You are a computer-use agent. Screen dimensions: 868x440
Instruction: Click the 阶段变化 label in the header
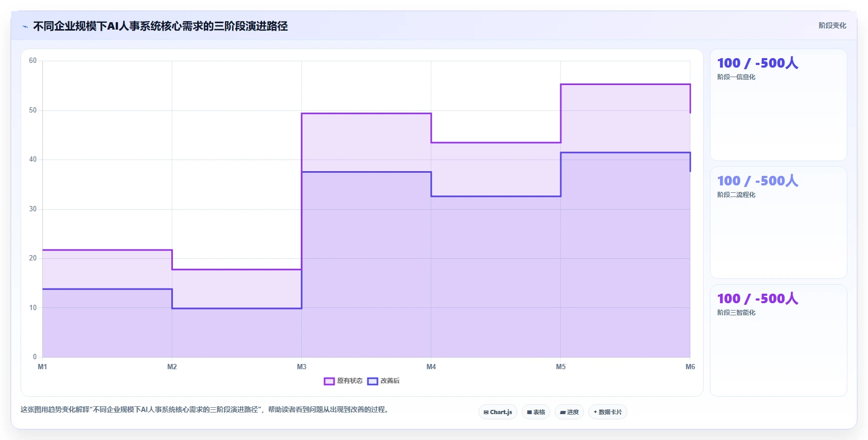[x=832, y=25]
